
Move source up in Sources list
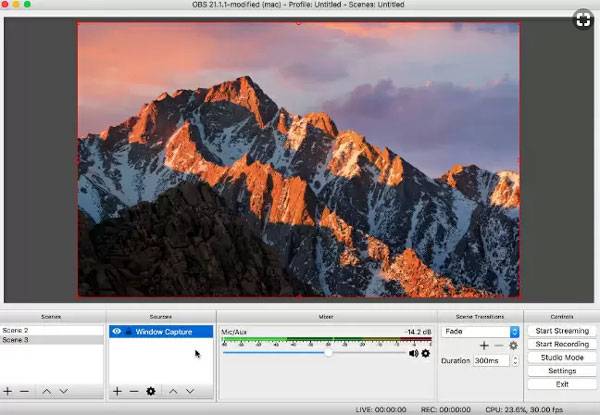click(x=172, y=391)
